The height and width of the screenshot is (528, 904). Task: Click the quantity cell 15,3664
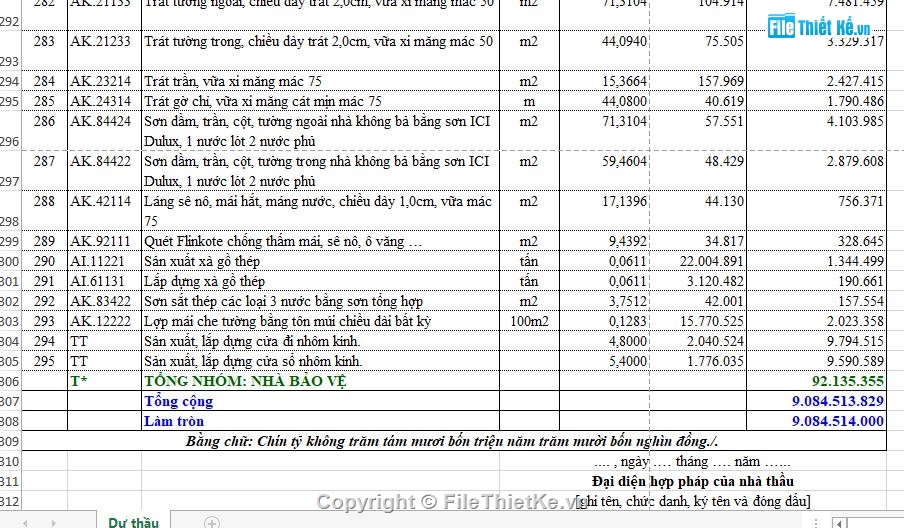pyautogui.click(x=604, y=81)
